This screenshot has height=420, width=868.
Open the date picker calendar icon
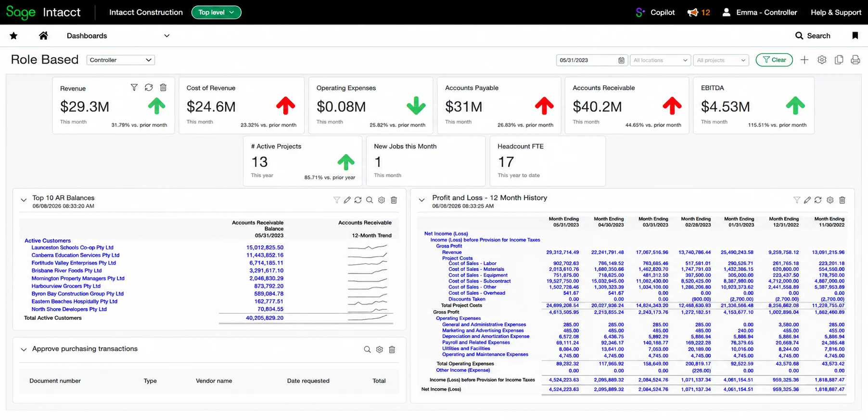621,60
